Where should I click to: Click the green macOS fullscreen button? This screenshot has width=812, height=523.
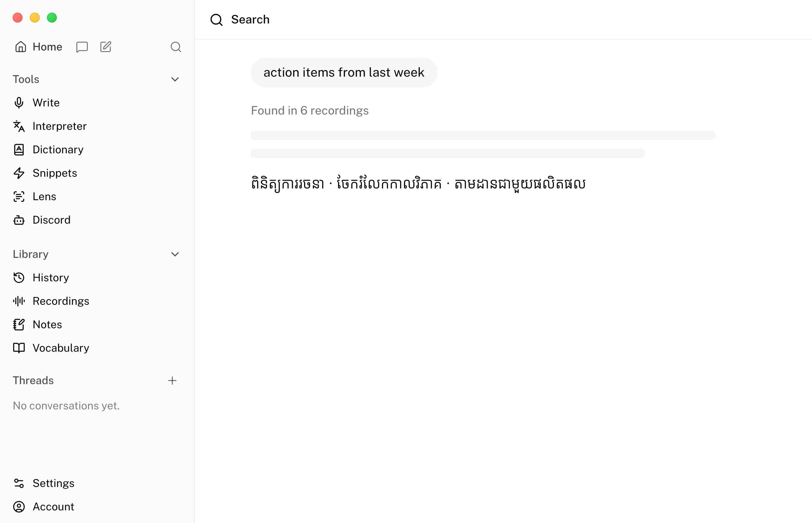52,18
